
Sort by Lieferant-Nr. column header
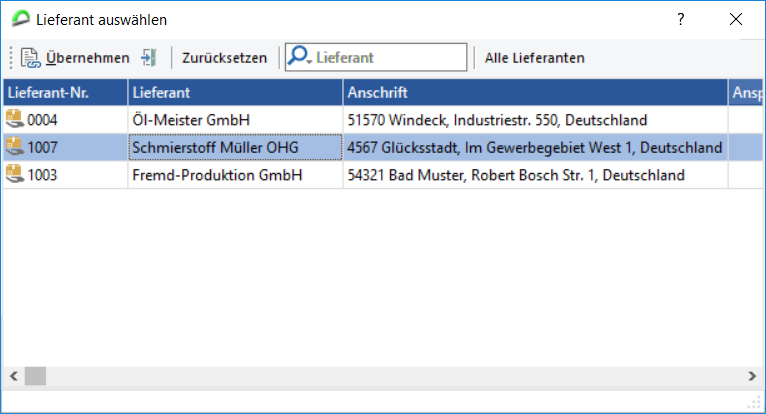click(x=65, y=92)
